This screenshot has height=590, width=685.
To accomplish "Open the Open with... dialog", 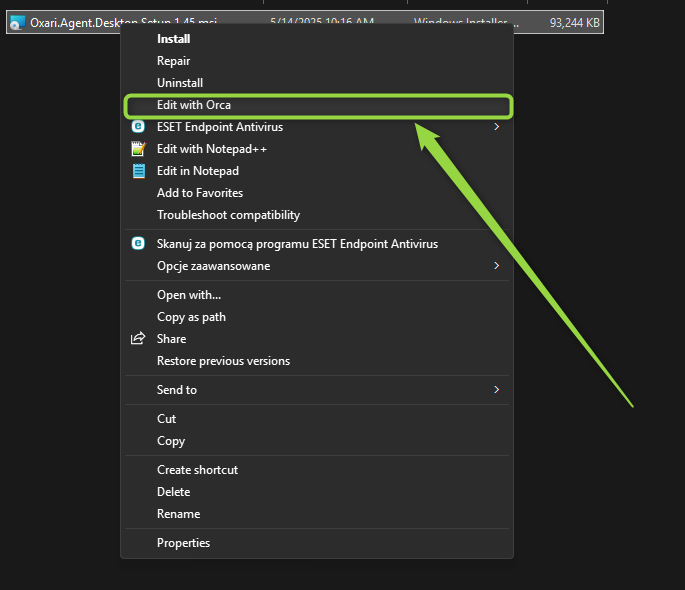I will coord(189,295).
